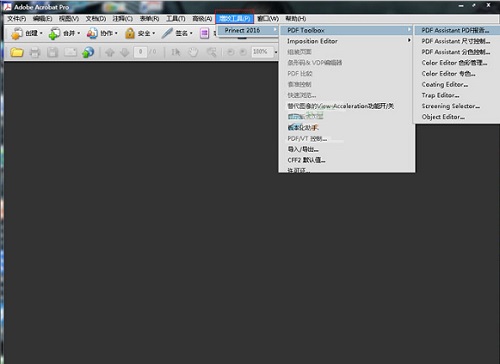Choose PDF Assistant 尺寸控制 submenu item
500x364 pixels.
click(457, 41)
